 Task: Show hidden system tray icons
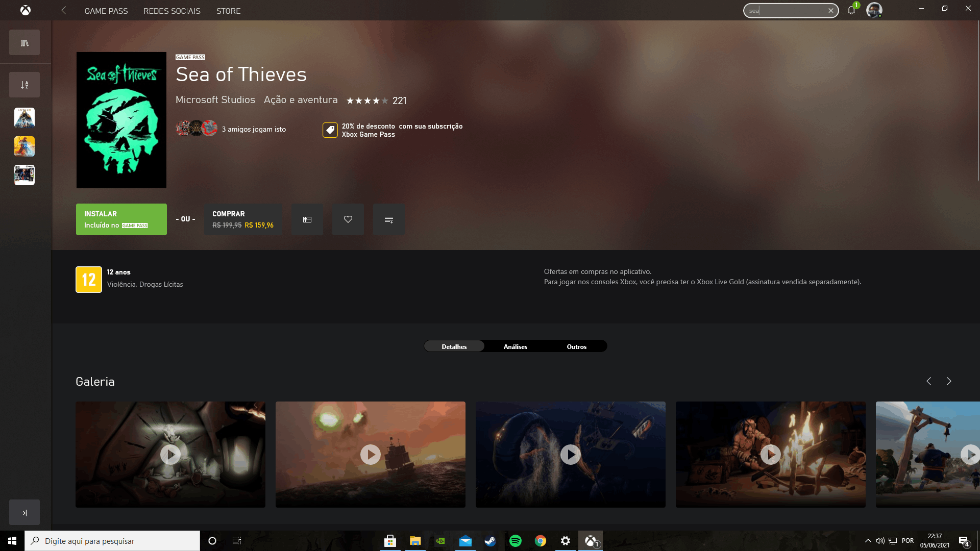(x=868, y=541)
